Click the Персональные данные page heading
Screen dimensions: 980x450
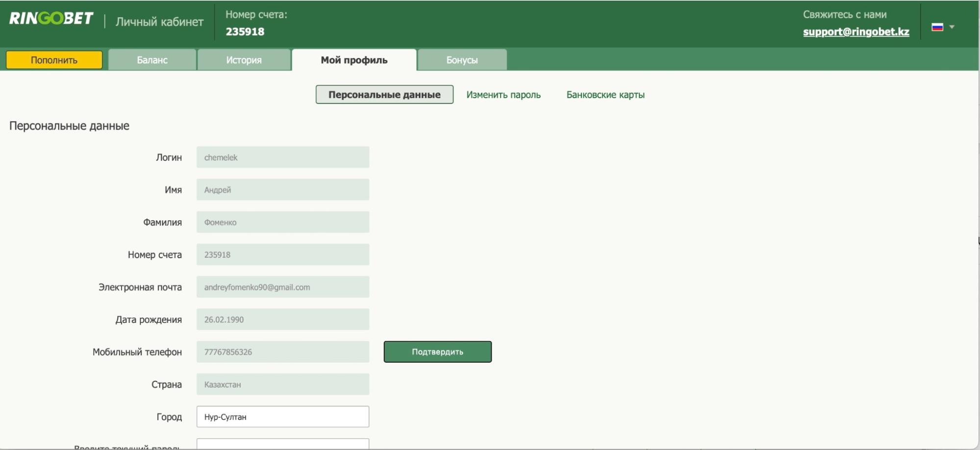tap(69, 126)
